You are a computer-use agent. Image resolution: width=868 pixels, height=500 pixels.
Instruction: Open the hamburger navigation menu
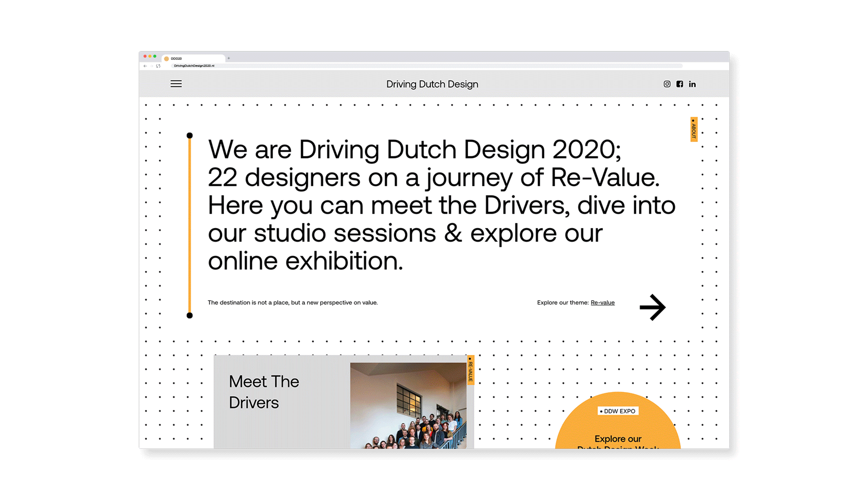click(176, 84)
